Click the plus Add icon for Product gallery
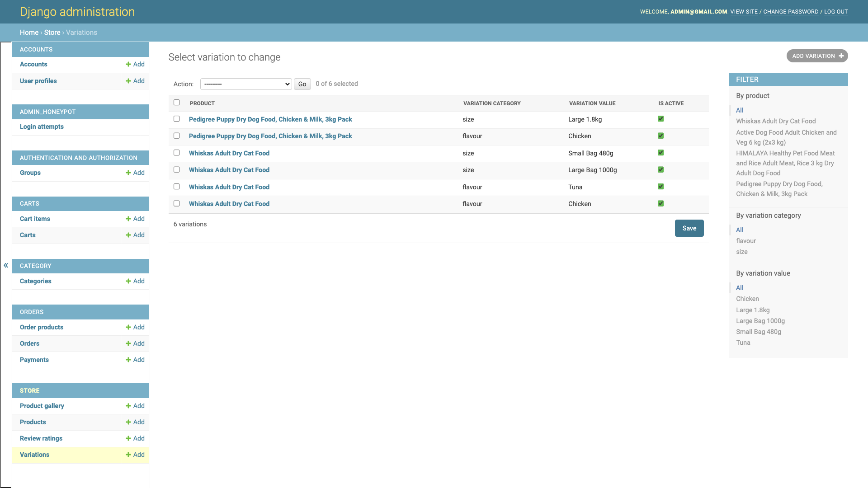Viewport: 868px width, 488px height. pyautogui.click(x=135, y=406)
